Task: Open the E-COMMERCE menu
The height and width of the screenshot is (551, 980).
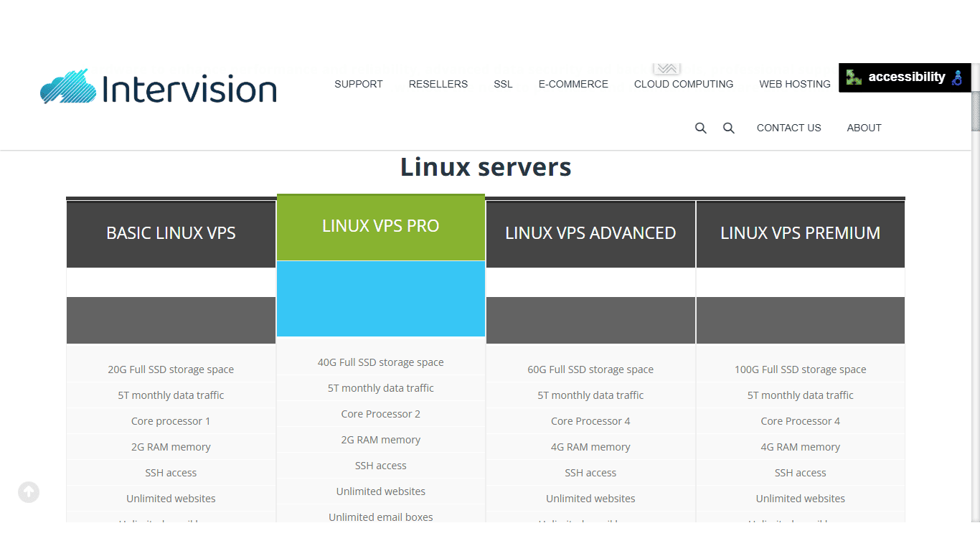Action: pyautogui.click(x=573, y=84)
